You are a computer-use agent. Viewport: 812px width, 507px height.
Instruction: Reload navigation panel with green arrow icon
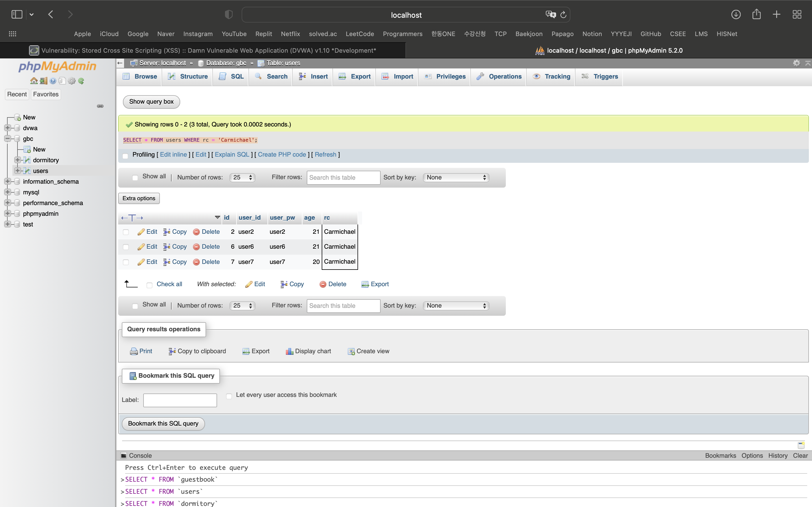point(81,81)
